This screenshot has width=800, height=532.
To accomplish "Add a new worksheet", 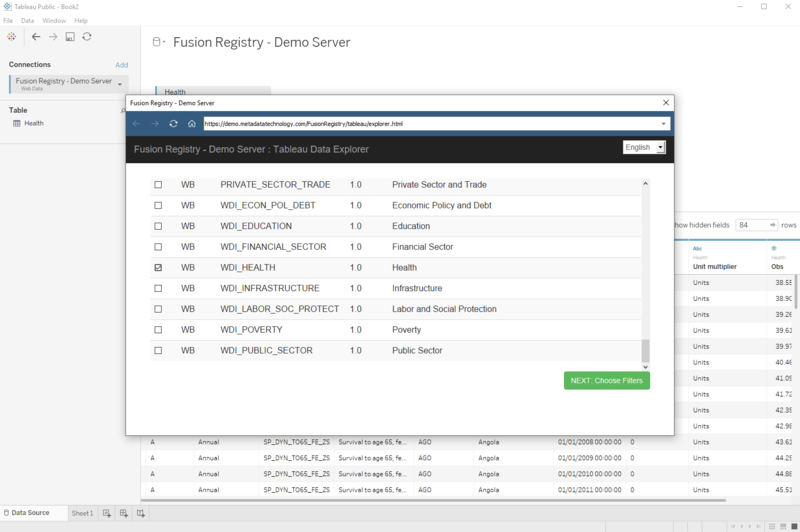I will [x=107, y=513].
